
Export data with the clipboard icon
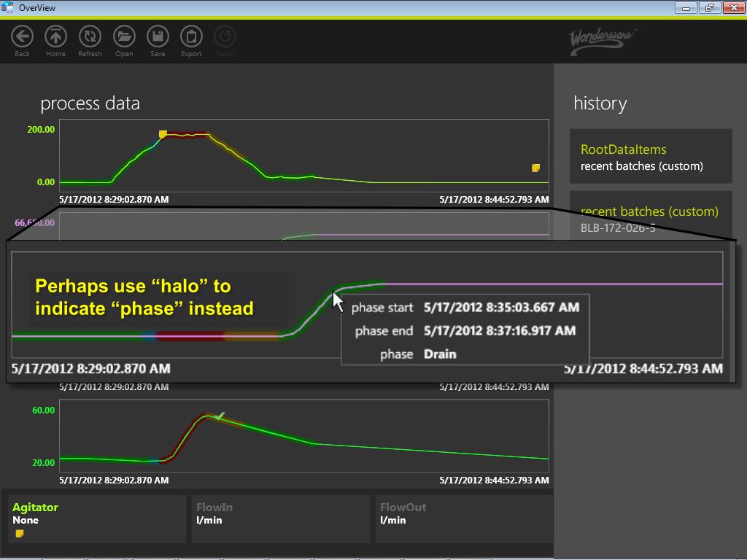point(192,36)
